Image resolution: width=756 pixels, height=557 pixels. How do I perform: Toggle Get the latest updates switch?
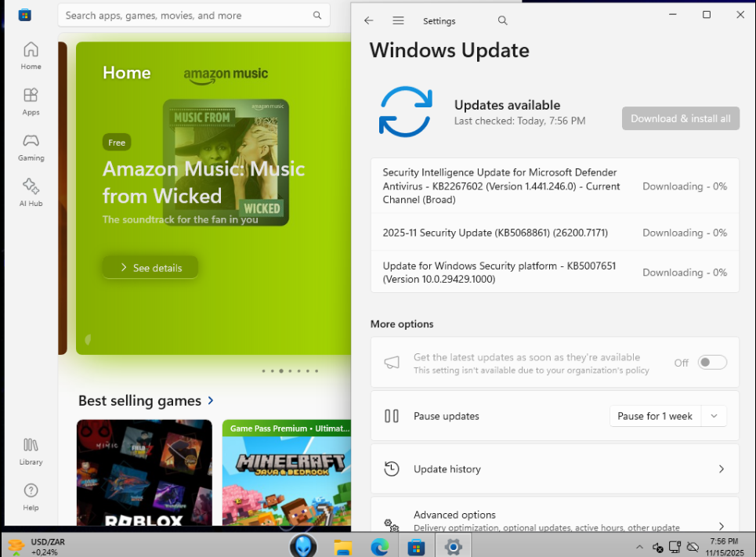click(x=712, y=362)
